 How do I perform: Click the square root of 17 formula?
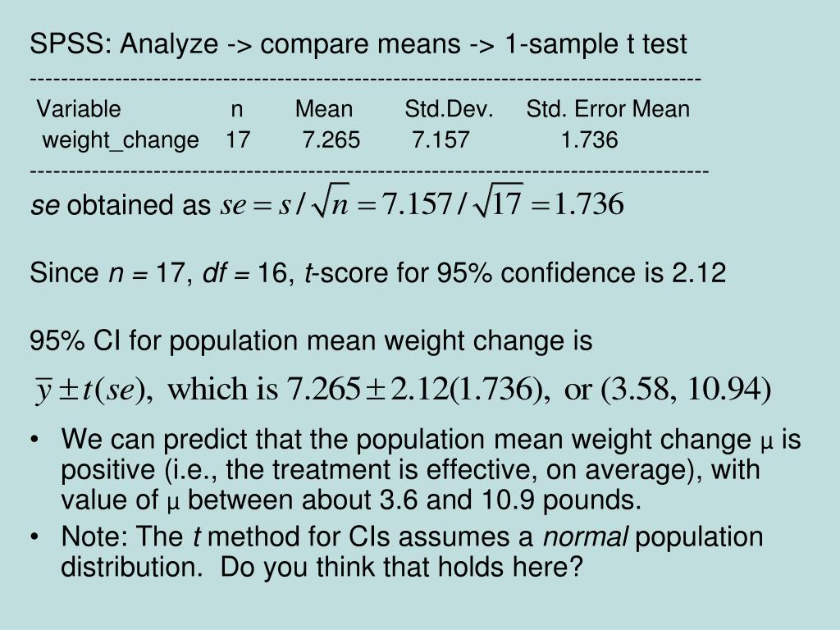coord(498,201)
